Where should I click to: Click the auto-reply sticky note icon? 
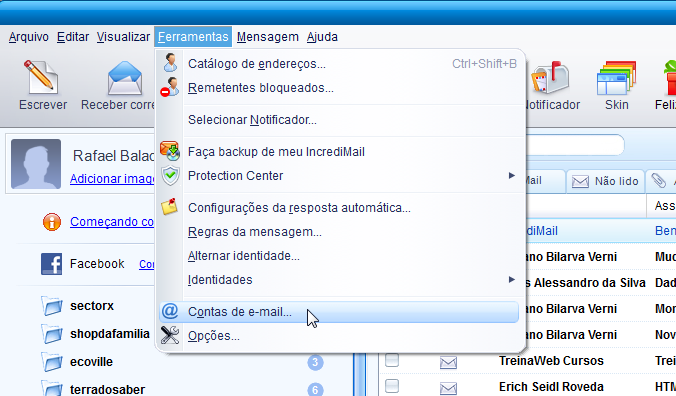[169, 207]
